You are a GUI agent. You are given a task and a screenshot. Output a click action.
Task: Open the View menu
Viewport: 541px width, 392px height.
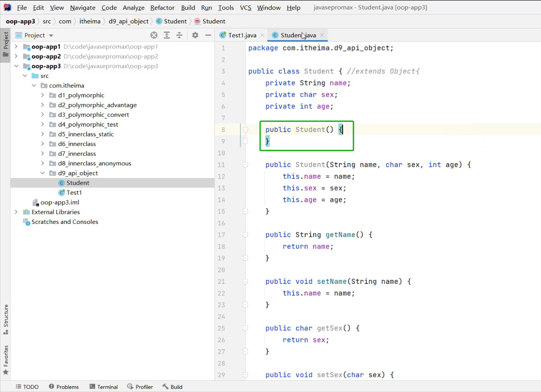57,8
